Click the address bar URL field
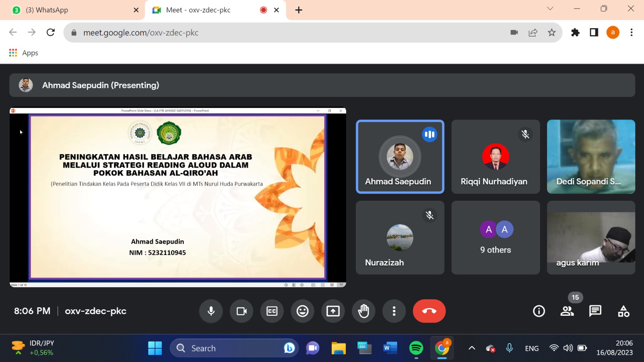 (x=312, y=33)
